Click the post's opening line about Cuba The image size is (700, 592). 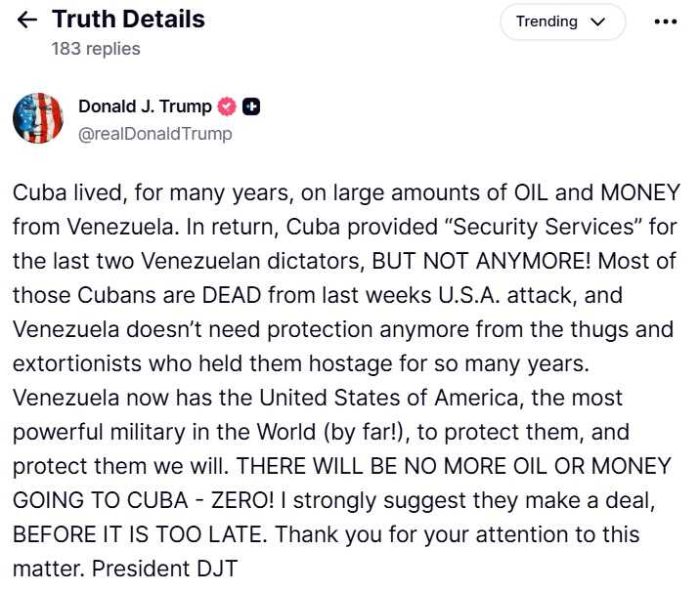196,192
